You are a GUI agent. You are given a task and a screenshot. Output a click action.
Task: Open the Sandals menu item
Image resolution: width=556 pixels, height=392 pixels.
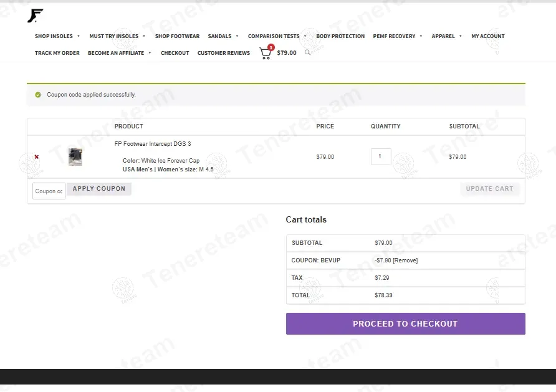point(219,36)
